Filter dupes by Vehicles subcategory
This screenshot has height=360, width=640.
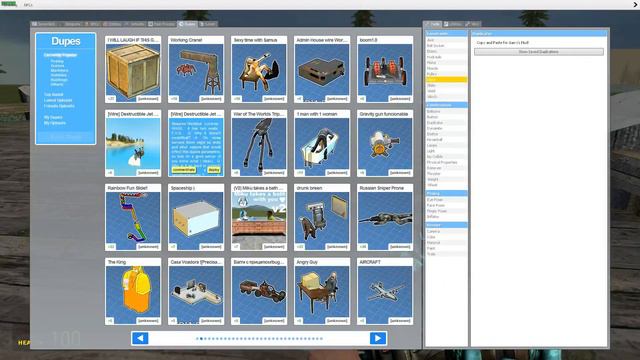(59, 75)
